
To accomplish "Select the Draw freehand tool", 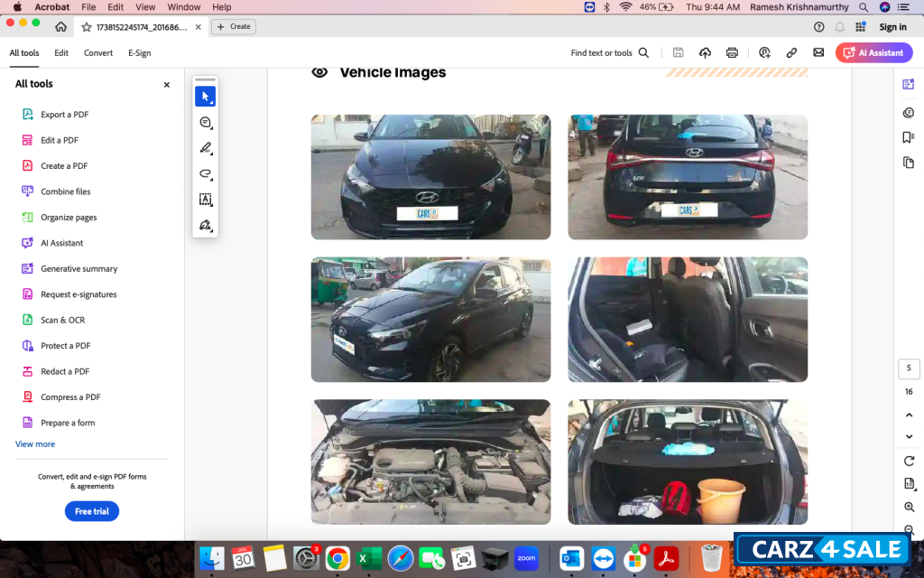I will [205, 174].
